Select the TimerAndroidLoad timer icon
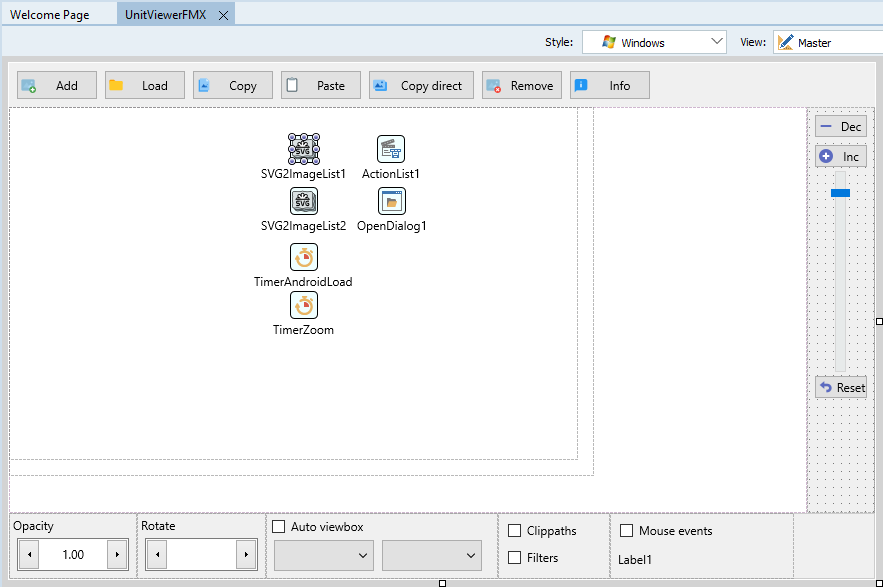The image size is (883, 587). pos(303,257)
